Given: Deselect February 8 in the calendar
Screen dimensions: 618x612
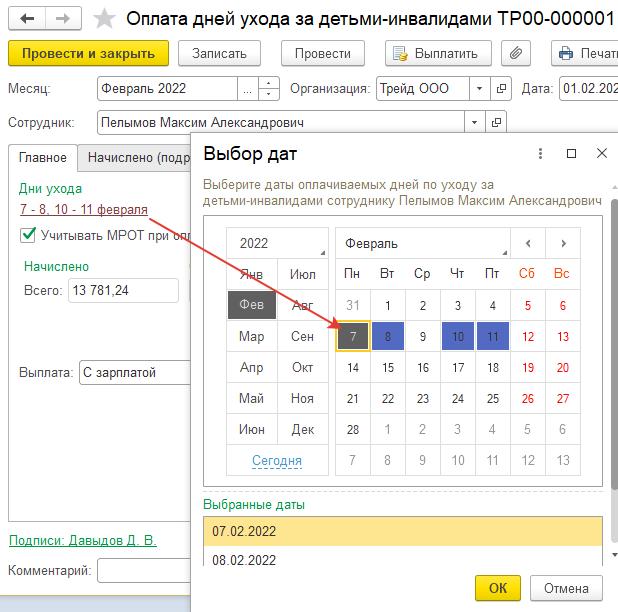Looking at the screenshot, I should [388, 336].
